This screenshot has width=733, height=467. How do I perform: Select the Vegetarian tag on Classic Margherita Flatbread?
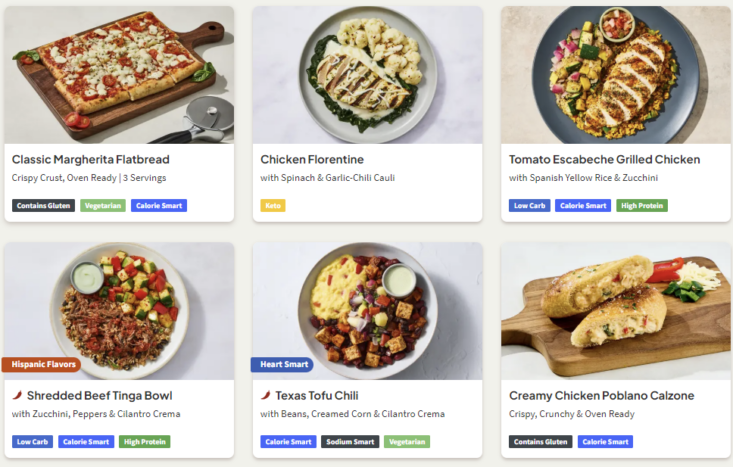(103, 206)
